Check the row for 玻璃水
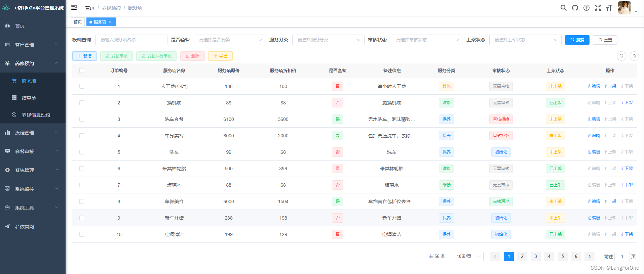Viewport: 644px width, 274px height. point(82,185)
